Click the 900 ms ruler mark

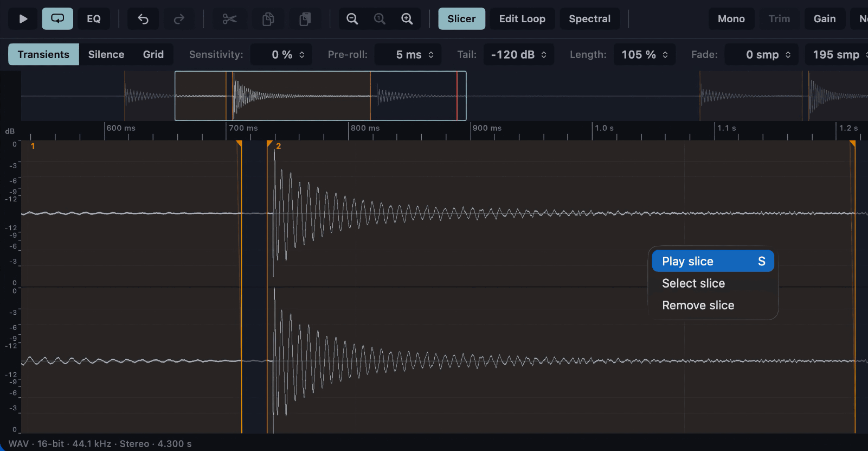[487, 128]
